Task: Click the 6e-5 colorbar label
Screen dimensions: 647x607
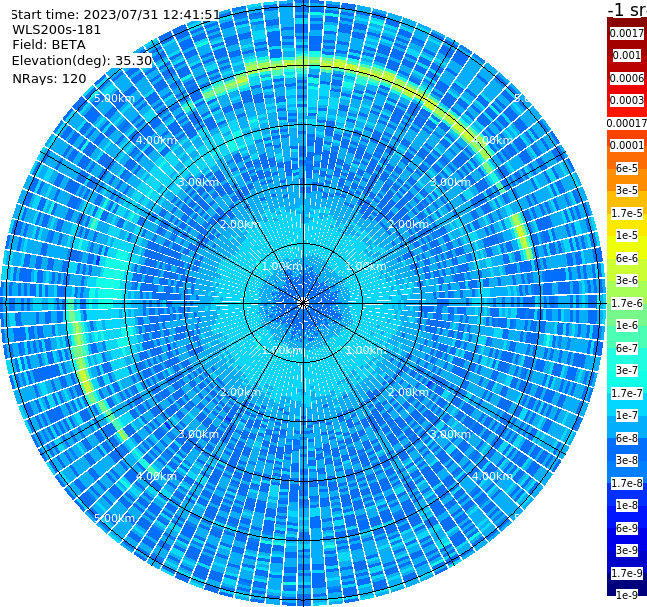Action: click(x=627, y=168)
